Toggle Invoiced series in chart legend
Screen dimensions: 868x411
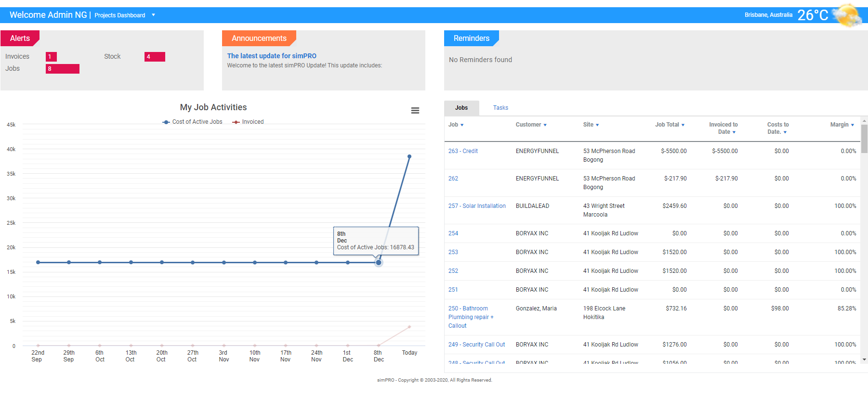point(248,122)
